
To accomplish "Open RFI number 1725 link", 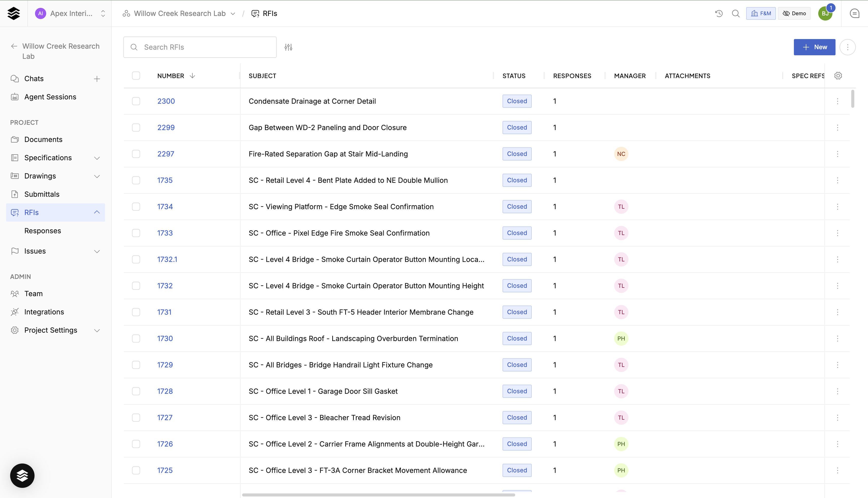I will point(165,470).
